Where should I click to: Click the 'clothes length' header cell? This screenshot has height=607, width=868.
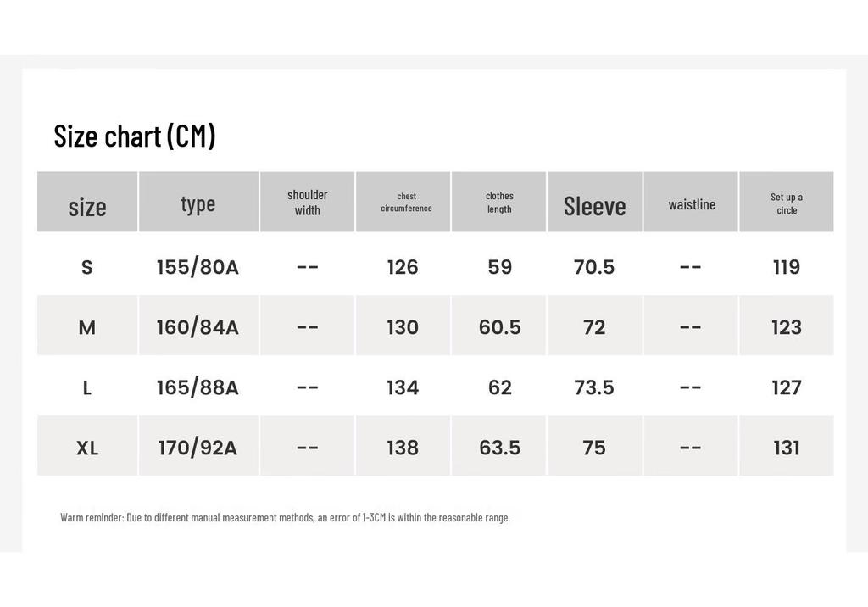498,202
